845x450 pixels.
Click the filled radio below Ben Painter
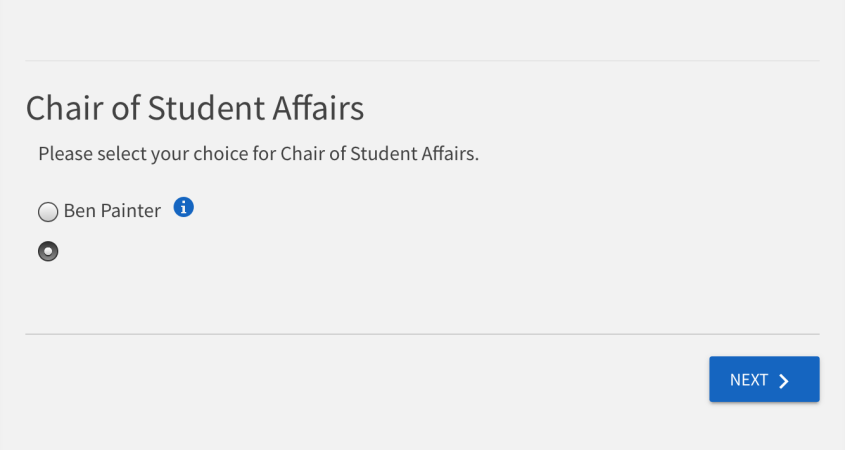click(48, 251)
